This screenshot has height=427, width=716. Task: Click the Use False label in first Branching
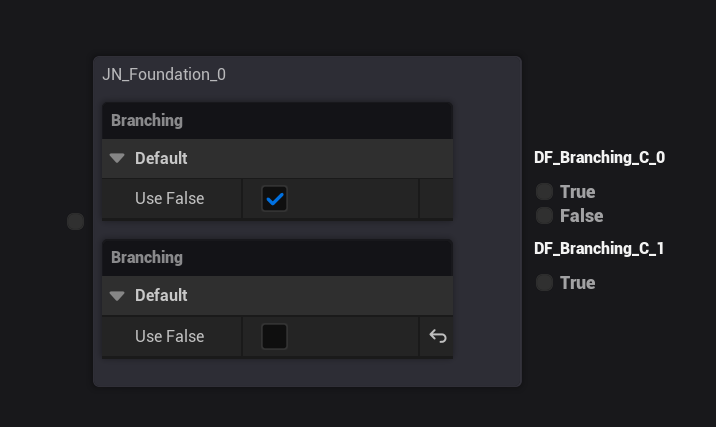[169, 199]
